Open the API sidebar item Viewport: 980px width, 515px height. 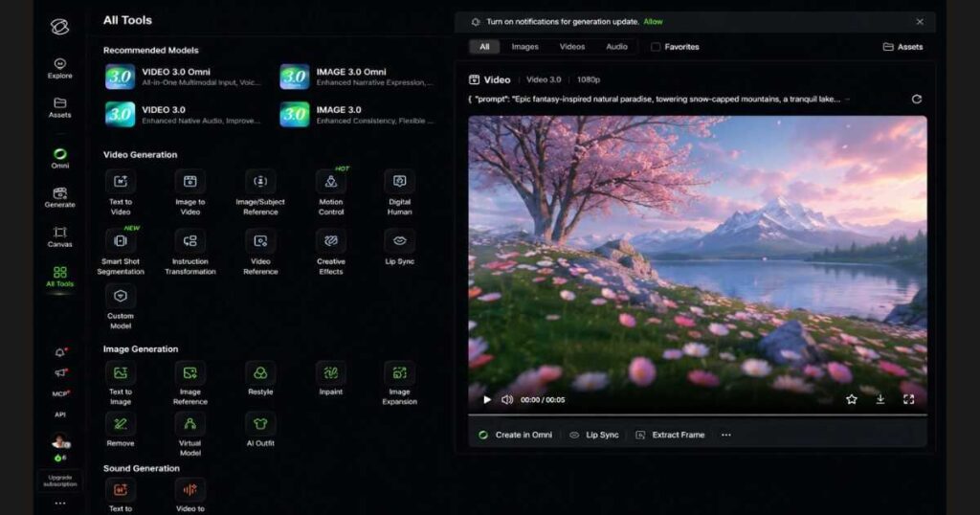[60, 414]
